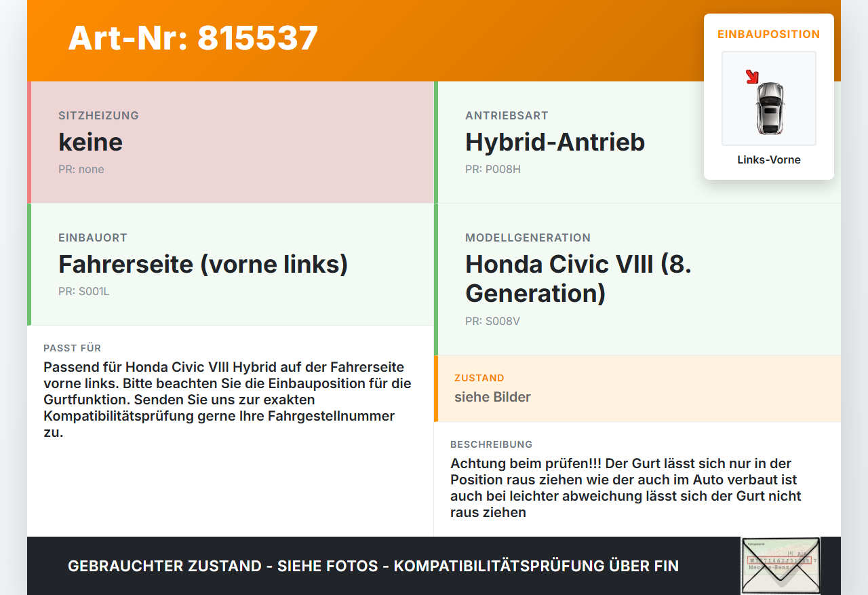Click the Beschreibung warning text

(x=626, y=488)
